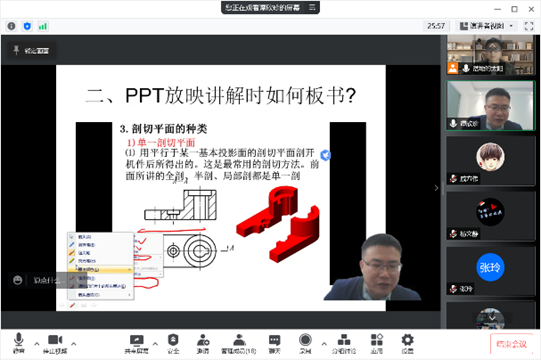Open the Share Screen button

[137, 344]
